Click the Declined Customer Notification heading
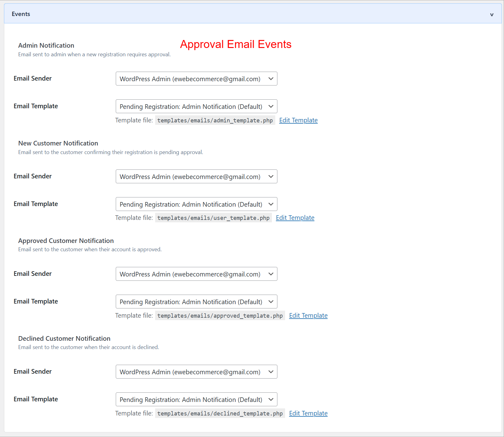This screenshot has height=437, width=504. [64, 339]
